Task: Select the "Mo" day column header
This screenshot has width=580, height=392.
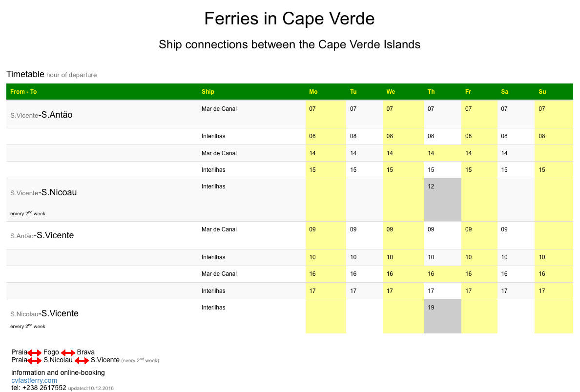Action: 313,92
